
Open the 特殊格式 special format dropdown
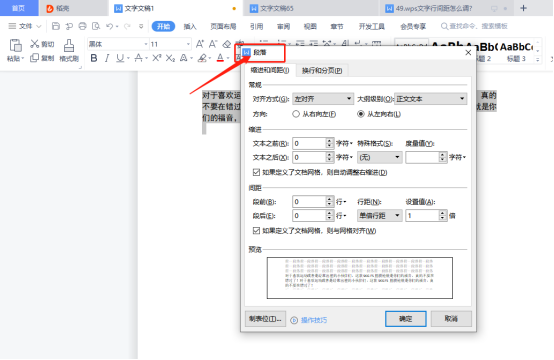379,157
